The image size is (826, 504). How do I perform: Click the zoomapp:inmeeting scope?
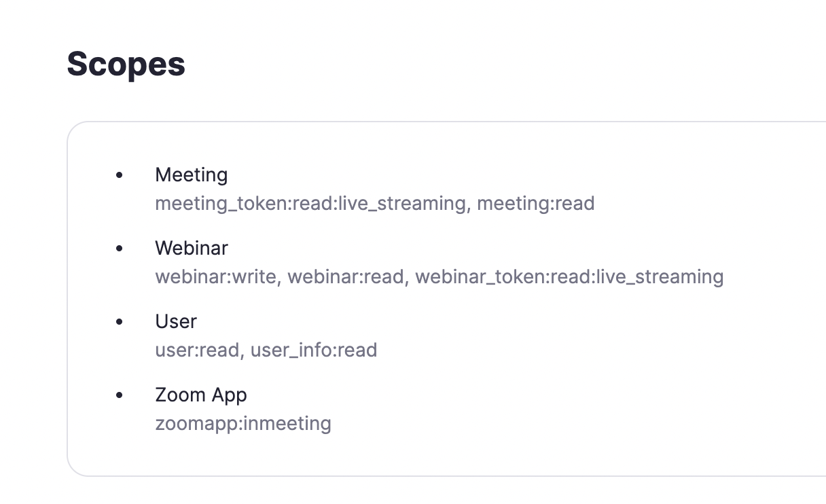coord(243,423)
